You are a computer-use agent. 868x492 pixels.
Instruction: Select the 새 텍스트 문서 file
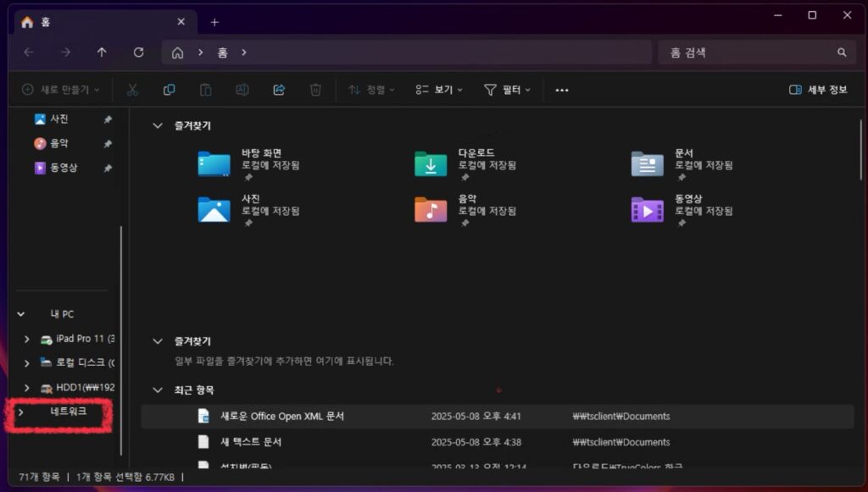pos(497,442)
